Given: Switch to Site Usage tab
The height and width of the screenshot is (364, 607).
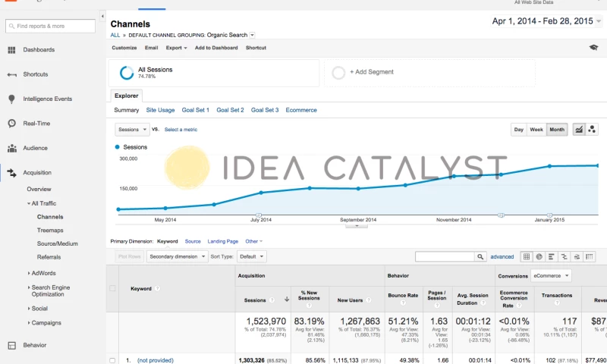Looking at the screenshot, I should (160, 110).
